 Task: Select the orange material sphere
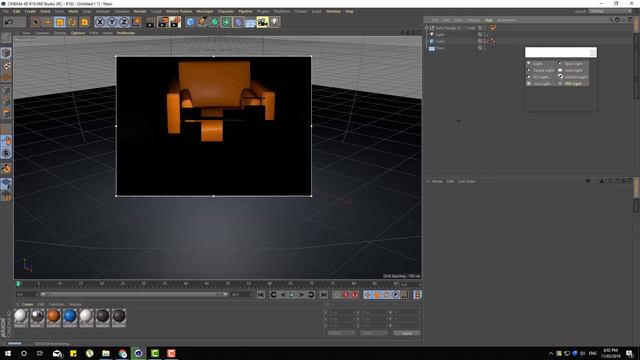coord(53,316)
